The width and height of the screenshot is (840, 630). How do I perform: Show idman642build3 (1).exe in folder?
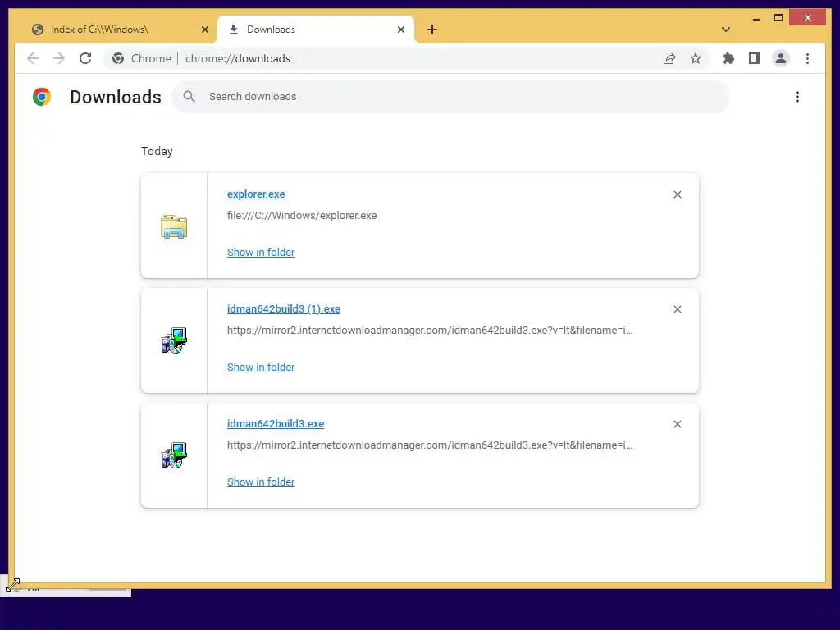[261, 367]
